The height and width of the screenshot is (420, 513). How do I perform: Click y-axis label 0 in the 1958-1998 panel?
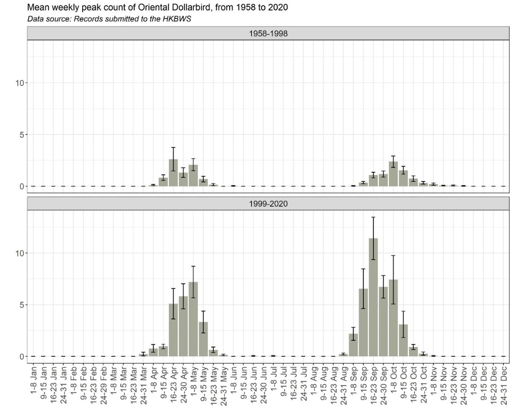tap(22, 186)
